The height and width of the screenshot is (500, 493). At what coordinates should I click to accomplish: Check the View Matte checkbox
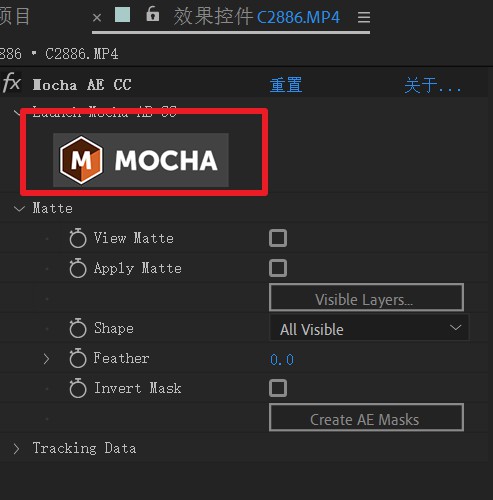coord(278,238)
